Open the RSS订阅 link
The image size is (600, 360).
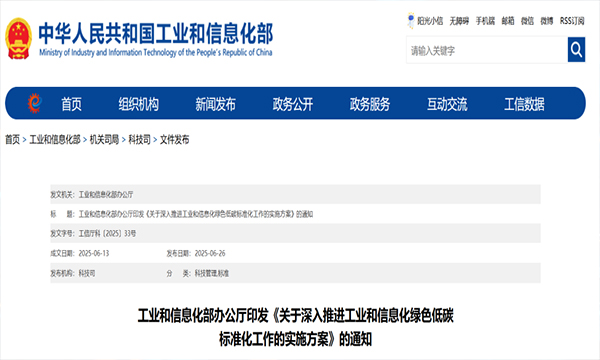572,21
